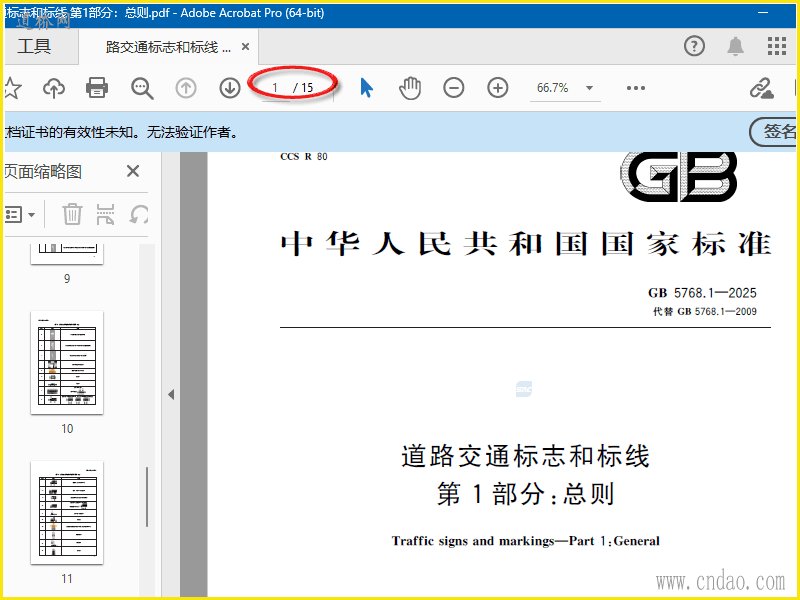Select the arrow selection tool

(366, 88)
